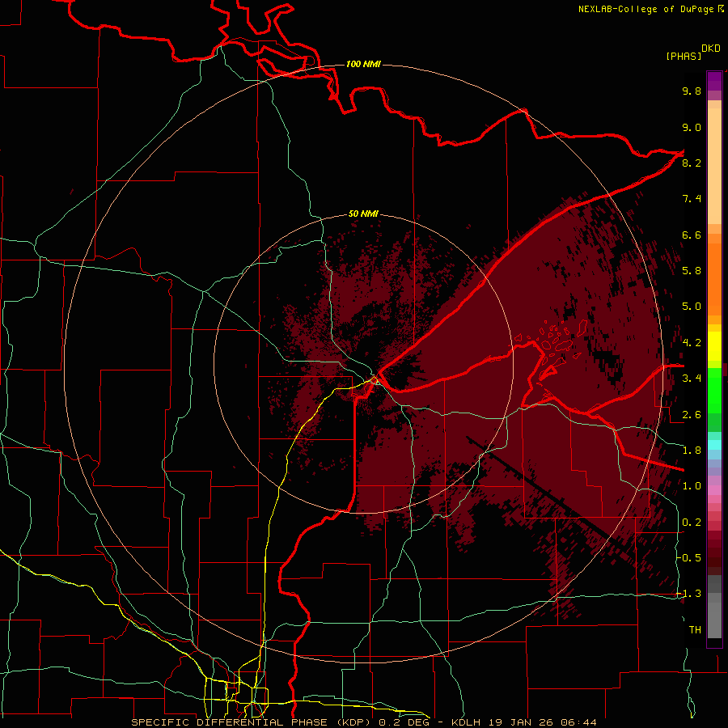Click the orange swatch in the legend
The image size is (728, 728).
(x=714, y=279)
